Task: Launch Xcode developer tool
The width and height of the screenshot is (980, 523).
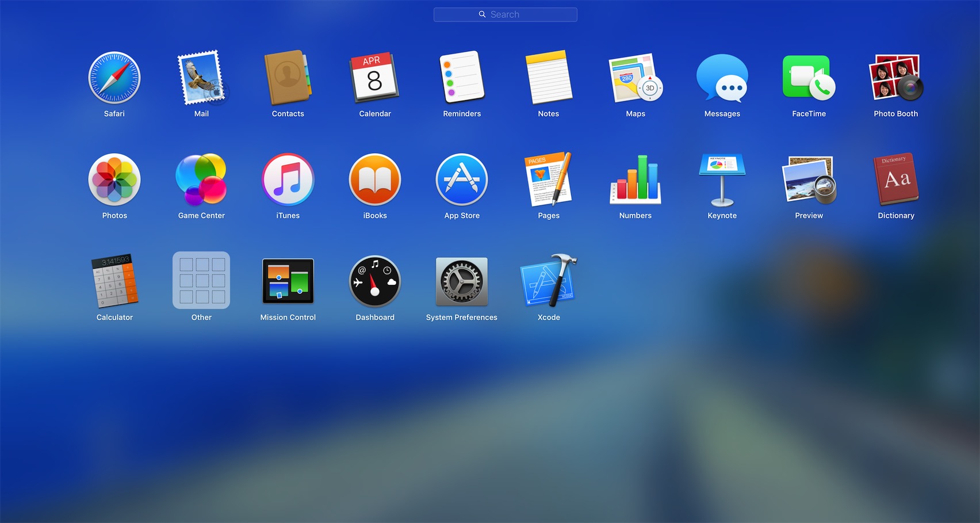Action: pyautogui.click(x=549, y=281)
